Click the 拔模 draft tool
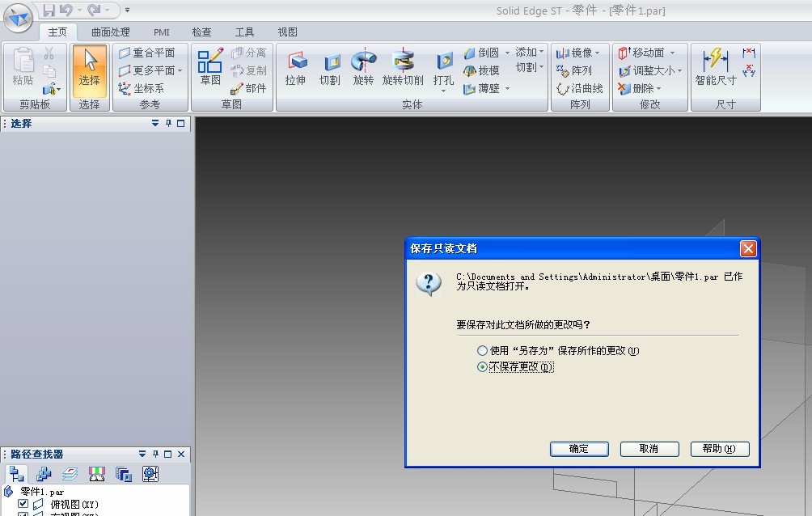The width and height of the screenshot is (812, 516). click(x=481, y=70)
